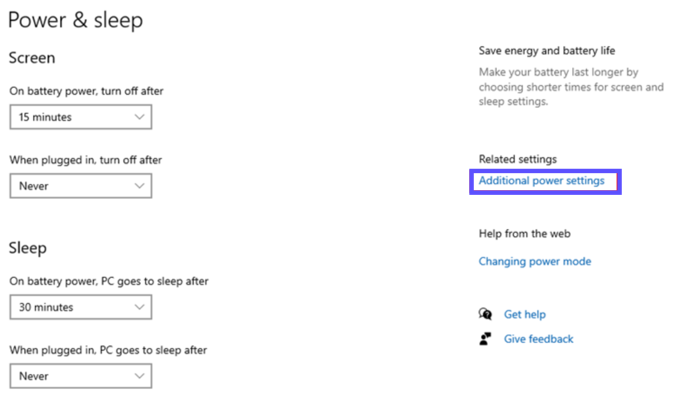Follow the Changing power mode link

535,262
